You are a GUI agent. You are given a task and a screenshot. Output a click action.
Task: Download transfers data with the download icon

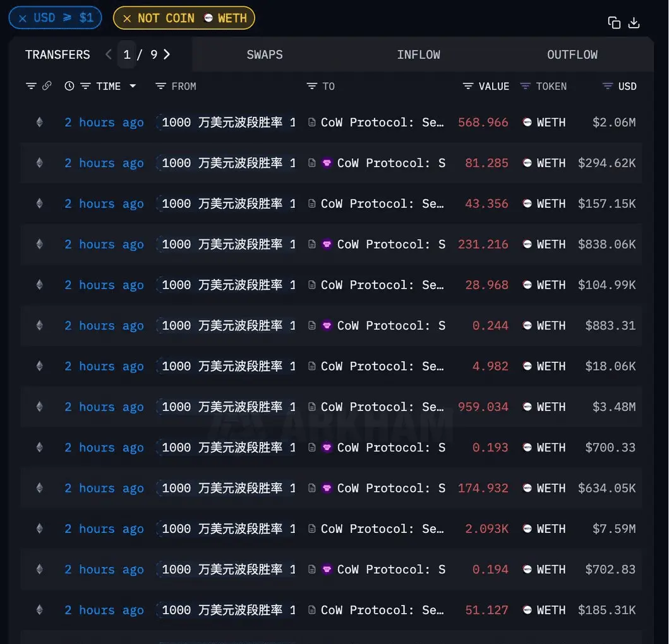(x=634, y=23)
